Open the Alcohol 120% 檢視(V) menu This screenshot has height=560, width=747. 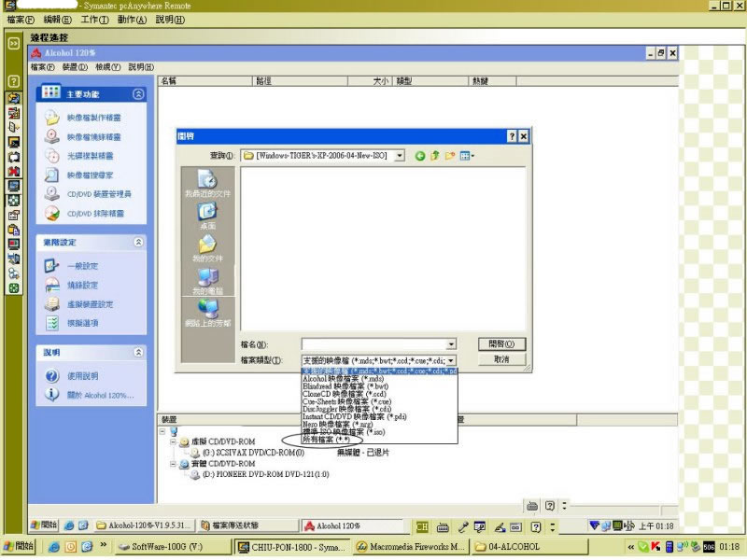pos(107,67)
